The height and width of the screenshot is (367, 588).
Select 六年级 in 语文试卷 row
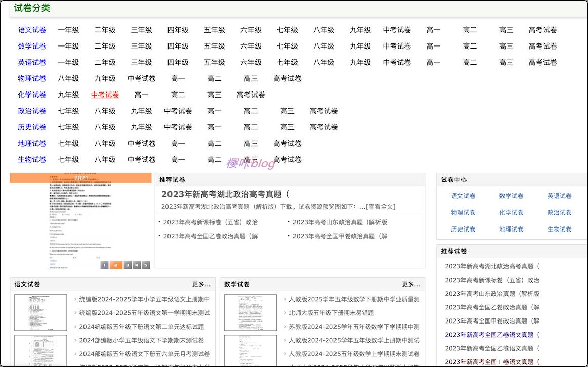pos(251,30)
